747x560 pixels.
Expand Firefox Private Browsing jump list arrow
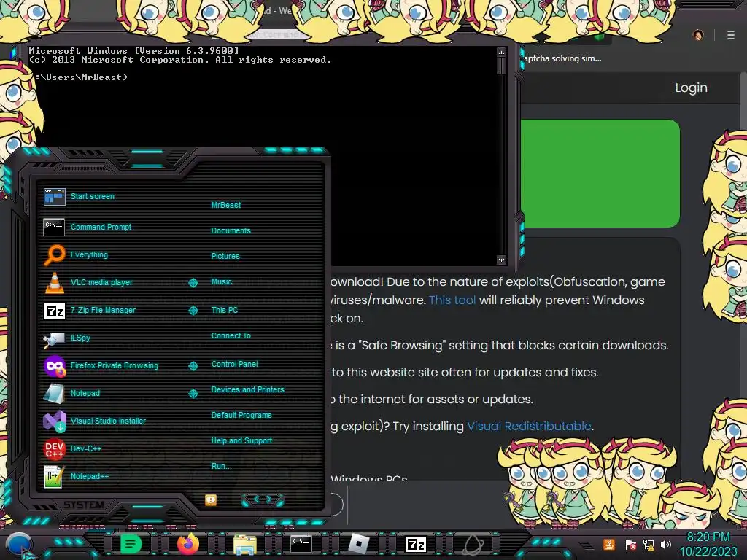pos(193,366)
